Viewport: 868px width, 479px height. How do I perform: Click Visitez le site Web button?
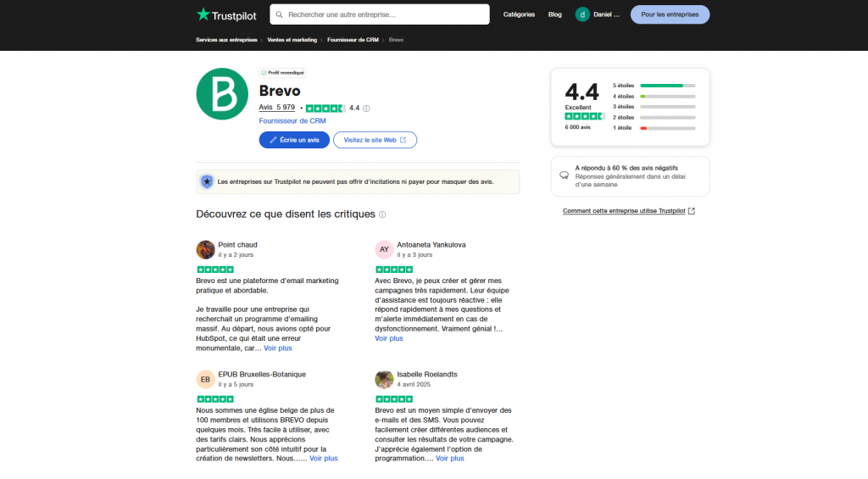coord(375,140)
